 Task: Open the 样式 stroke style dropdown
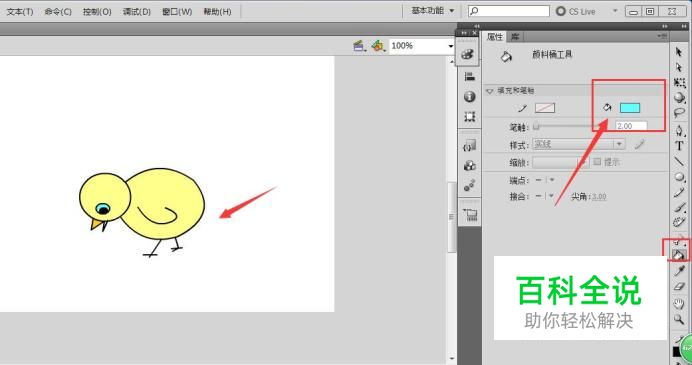(x=579, y=144)
